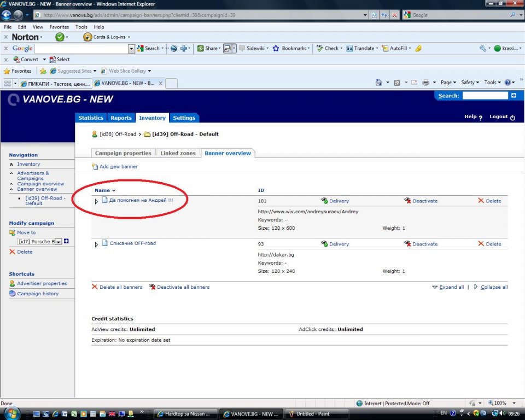Expand the Списание OFF-road banner row

[97, 244]
